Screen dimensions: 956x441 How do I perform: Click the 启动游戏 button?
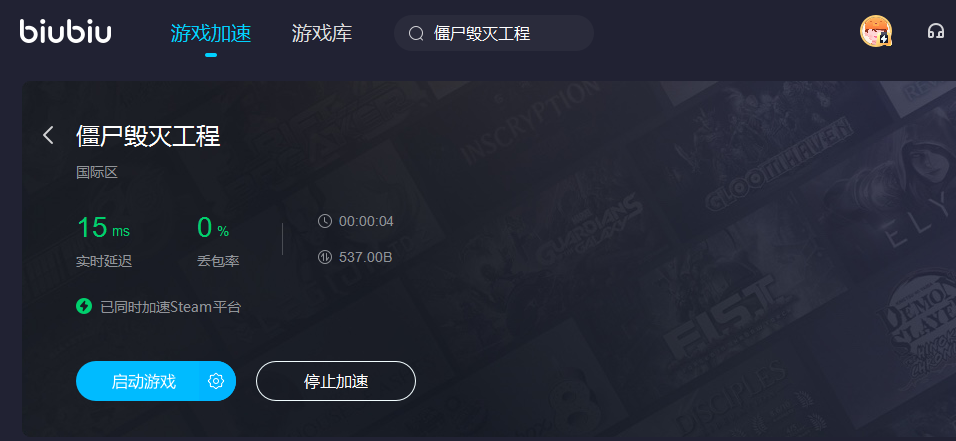[x=144, y=381]
